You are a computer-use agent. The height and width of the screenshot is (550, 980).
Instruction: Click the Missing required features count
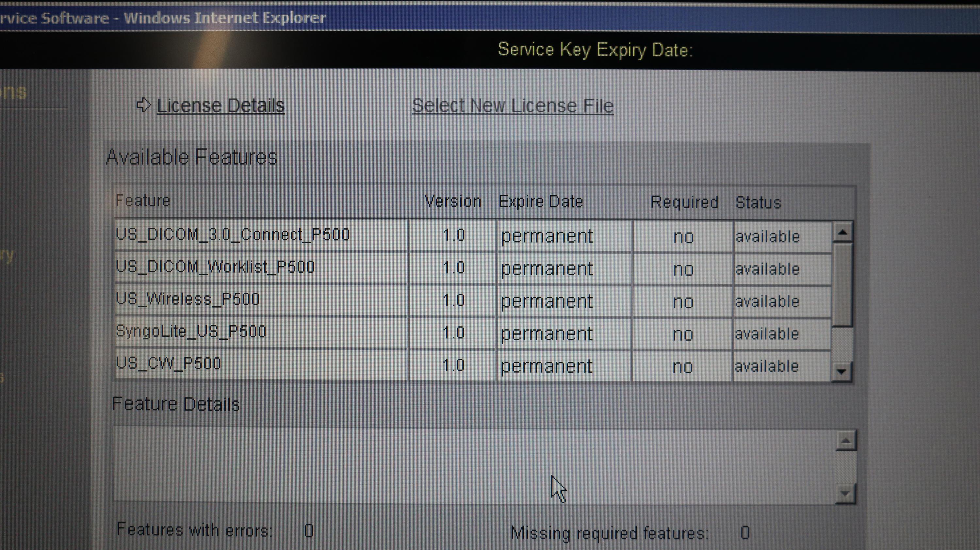point(745,532)
